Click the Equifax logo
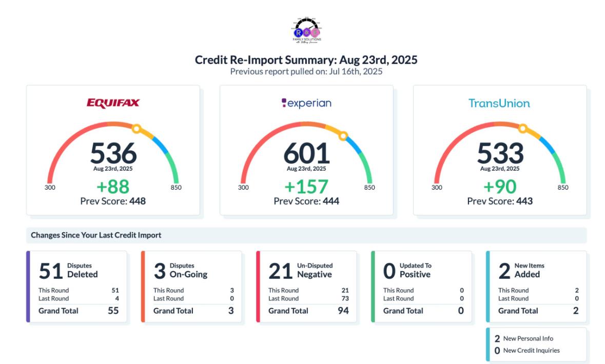 [x=113, y=103]
